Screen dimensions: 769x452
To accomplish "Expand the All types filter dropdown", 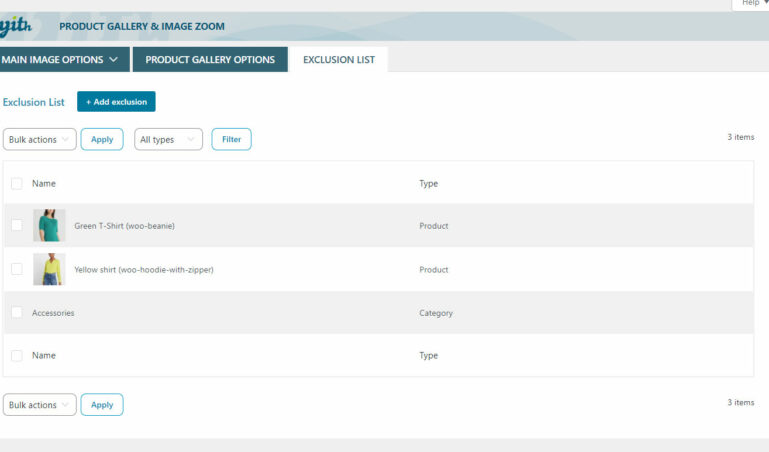I will pyautogui.click(x=168, y=140).
